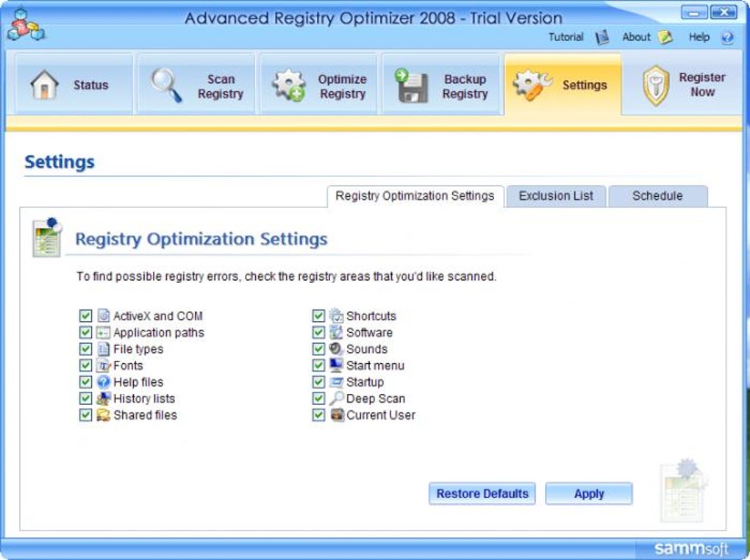Click the Register Now shield icon
The width and height of the screenshot is (750, 560).
coord(656,85)
